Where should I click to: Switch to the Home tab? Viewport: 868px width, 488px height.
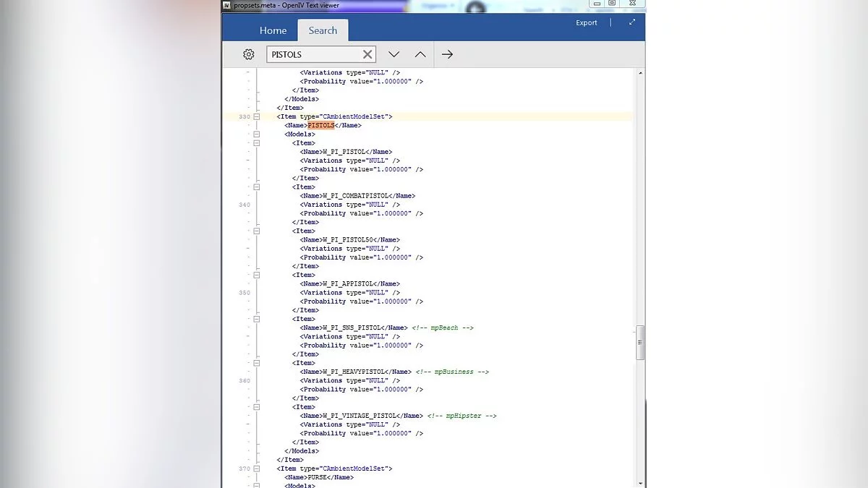click(x=273, y=30)
